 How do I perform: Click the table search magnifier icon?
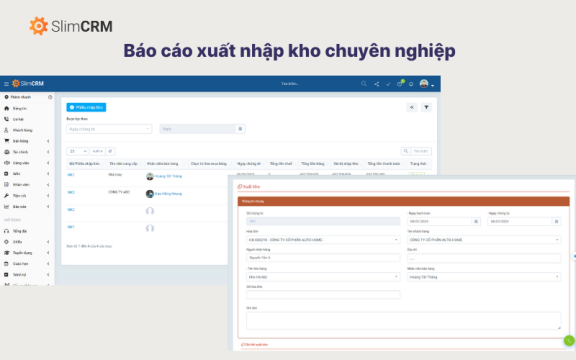406,151
